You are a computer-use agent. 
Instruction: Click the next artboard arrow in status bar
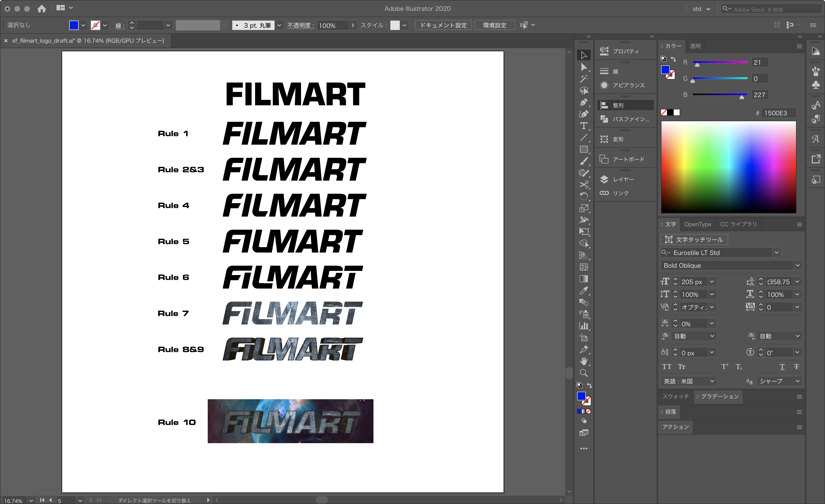(90, 500)
